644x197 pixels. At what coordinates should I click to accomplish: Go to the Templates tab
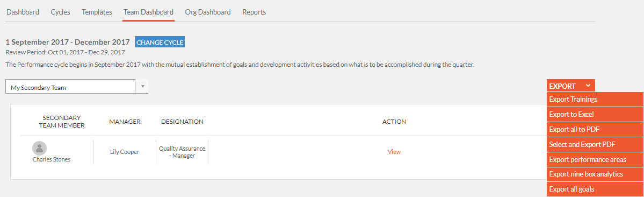pos(97,12)
